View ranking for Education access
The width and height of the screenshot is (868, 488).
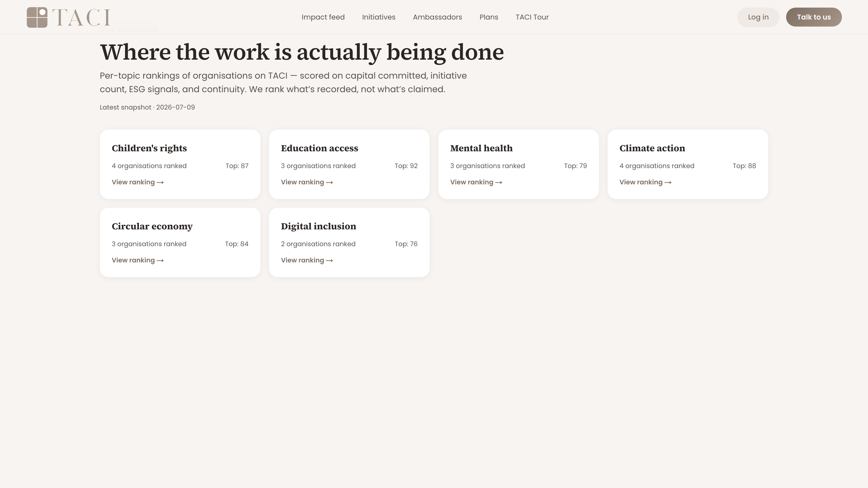(307, 182)
